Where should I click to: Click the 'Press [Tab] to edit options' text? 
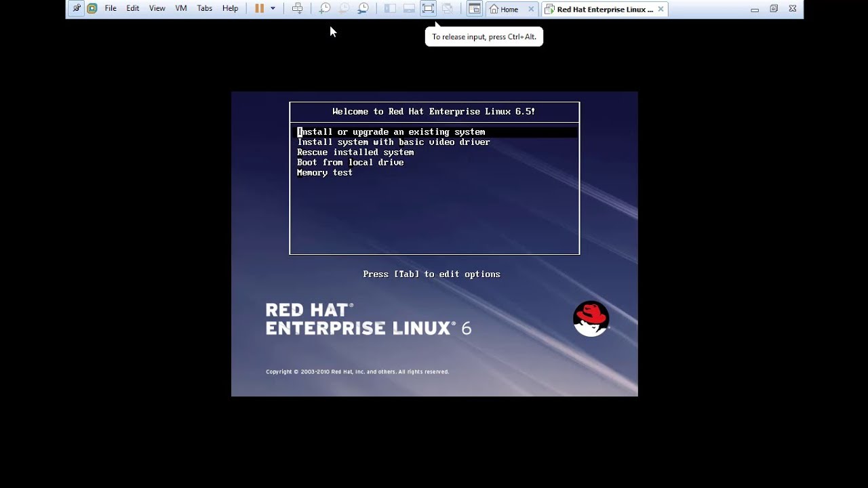pyautogui.click(x=431, y=274)
